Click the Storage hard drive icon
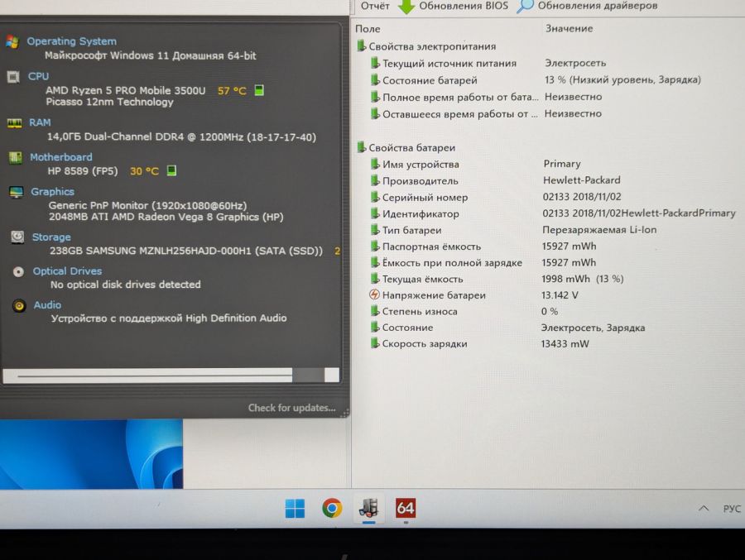Image resolution: width=745 pixels, height=560 pixels. click(17, 237)
